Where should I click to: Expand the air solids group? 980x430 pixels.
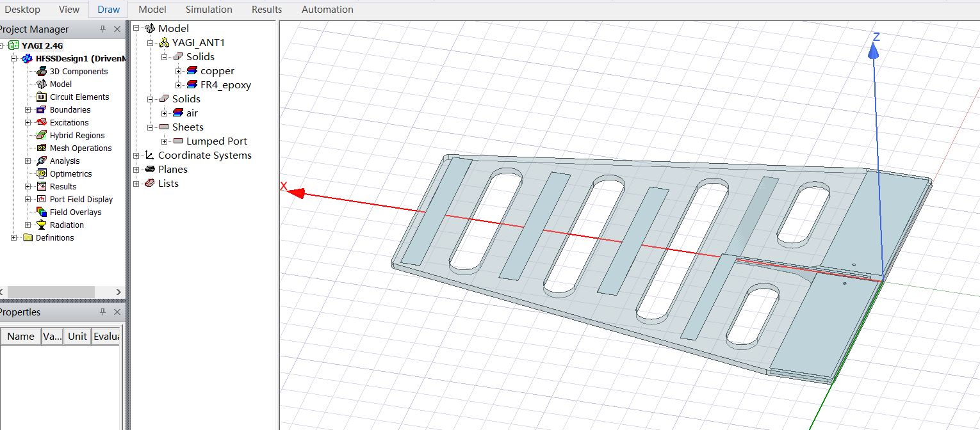tap(165, 113)
